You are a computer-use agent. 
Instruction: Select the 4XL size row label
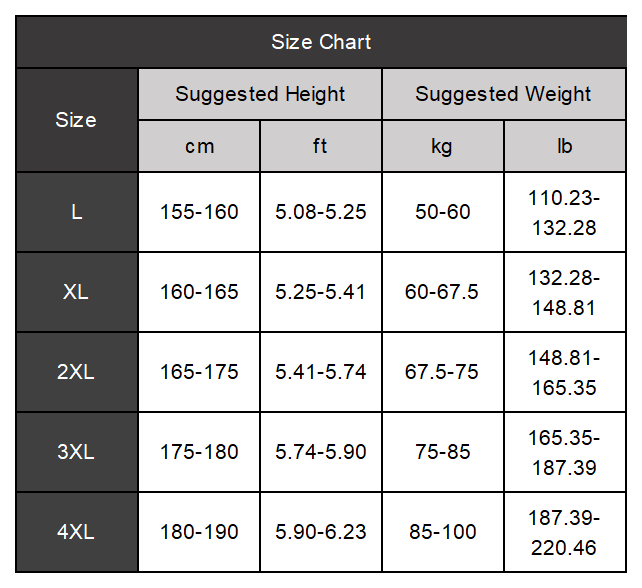point(77,532)
